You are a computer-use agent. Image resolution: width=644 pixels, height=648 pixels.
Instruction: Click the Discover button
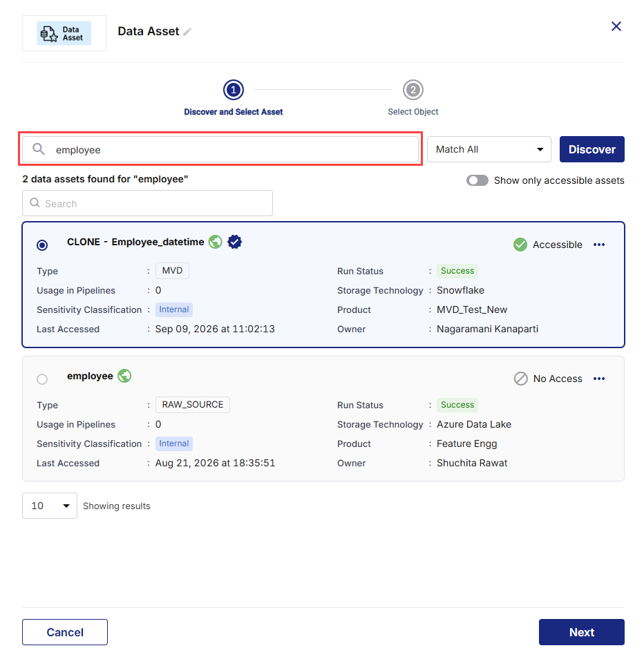592,149
